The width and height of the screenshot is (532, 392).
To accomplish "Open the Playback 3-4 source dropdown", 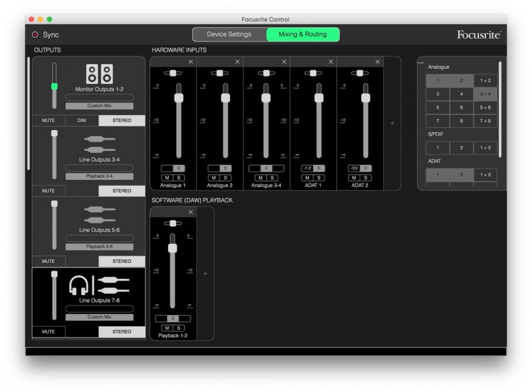I will pos(99,176).
